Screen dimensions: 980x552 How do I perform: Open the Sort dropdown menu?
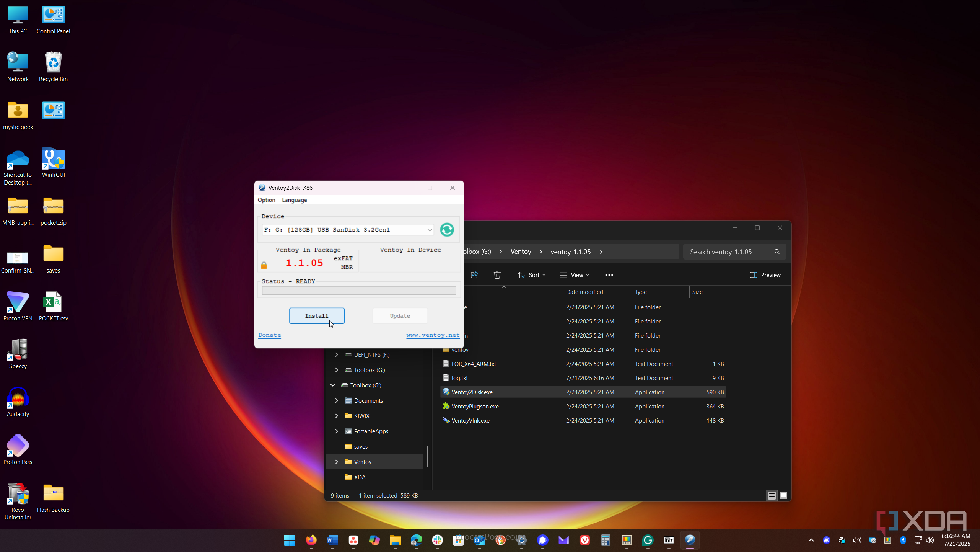pos(531,275)
